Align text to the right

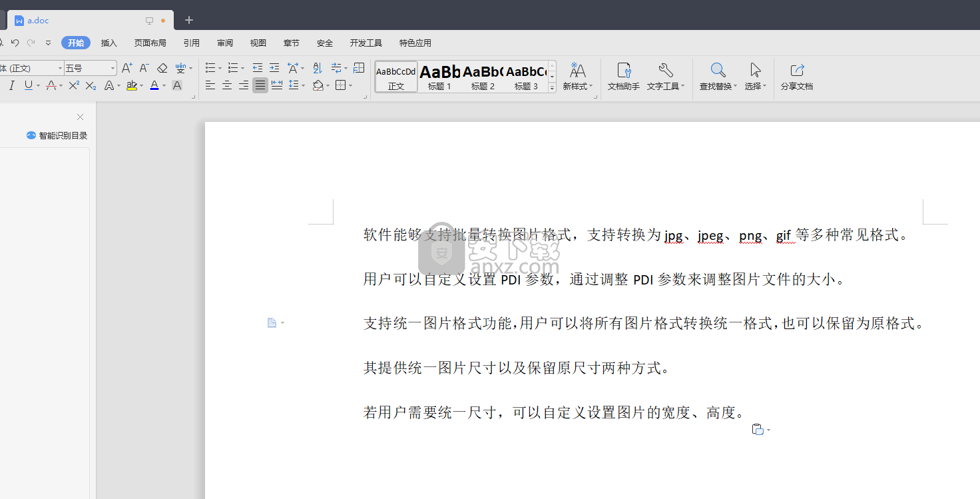click(x=244, y=85)
